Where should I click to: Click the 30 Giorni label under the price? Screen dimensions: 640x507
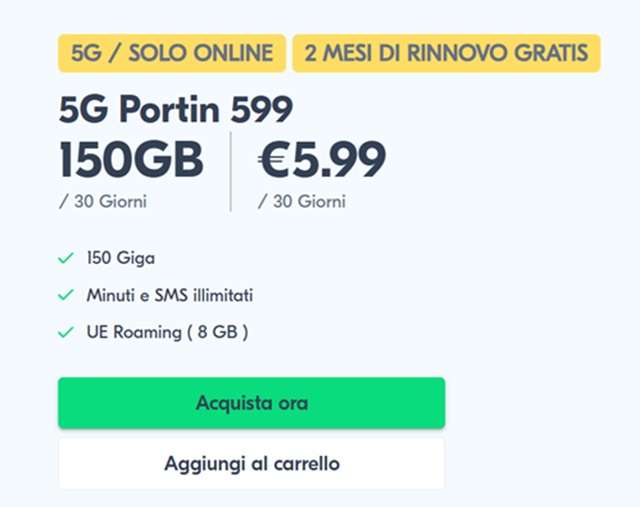307,201
